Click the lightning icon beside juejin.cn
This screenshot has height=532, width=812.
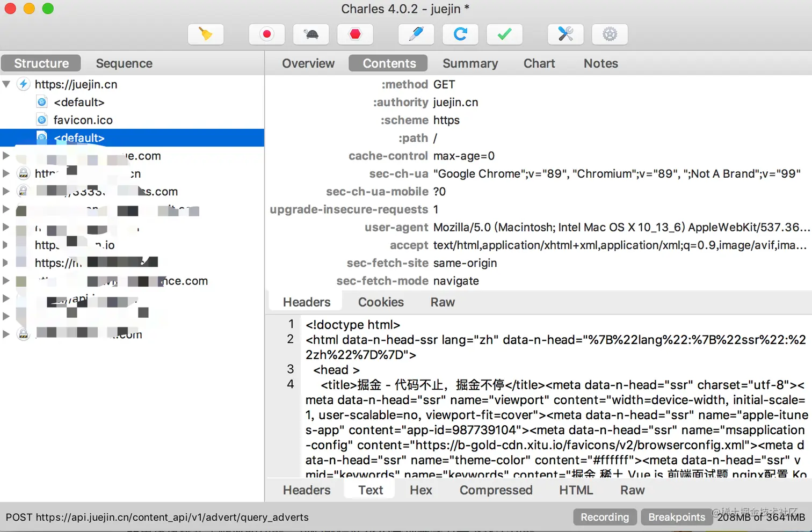[24, 84]
